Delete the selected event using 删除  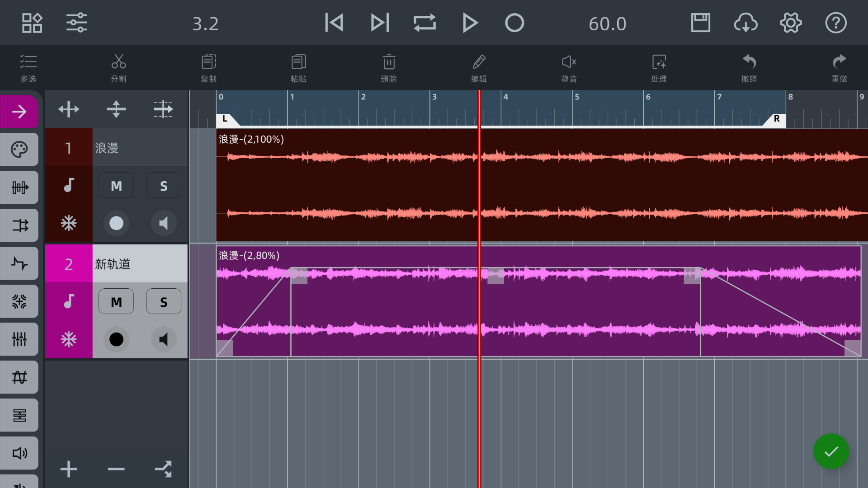(x=389, y=67)
